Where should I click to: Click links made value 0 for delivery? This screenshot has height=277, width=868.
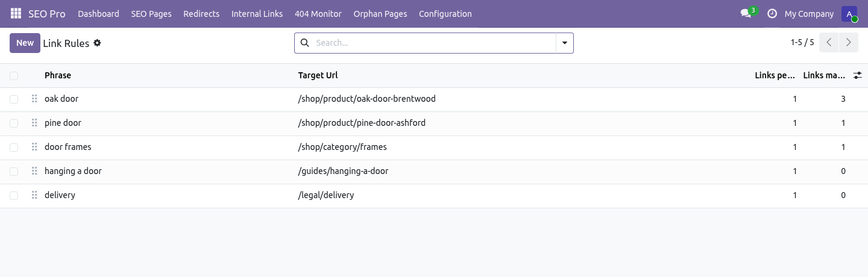tap(843, 195)
